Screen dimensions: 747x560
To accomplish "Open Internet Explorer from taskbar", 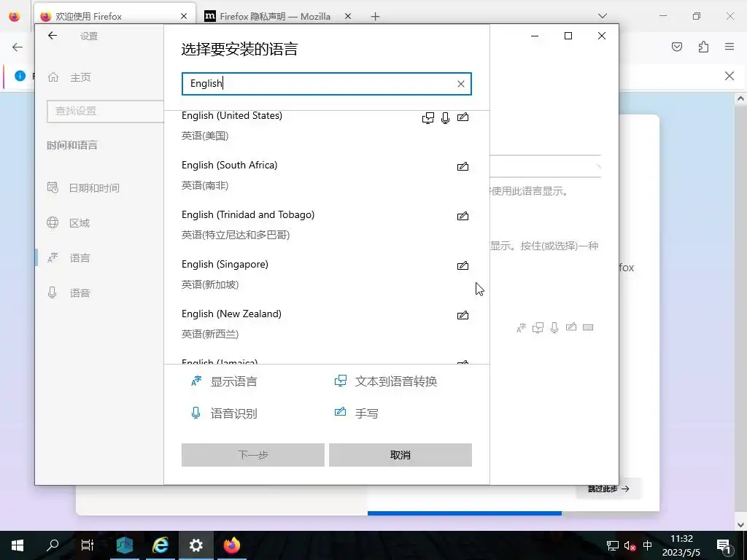I will (x=160, y=545).
